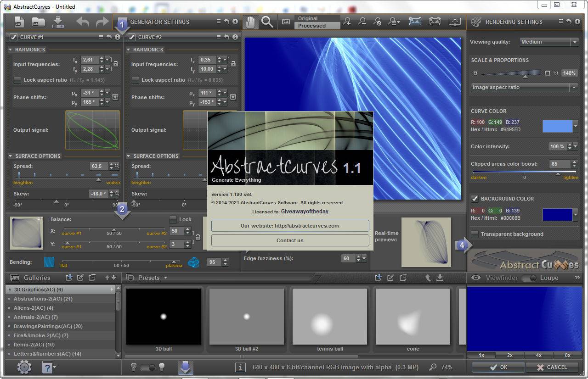Image resolution: width=588 pixels, height=379 pixels.
Task: Toggle the Viewfinder/Loupe switch
Action: [x=528, y=278]
